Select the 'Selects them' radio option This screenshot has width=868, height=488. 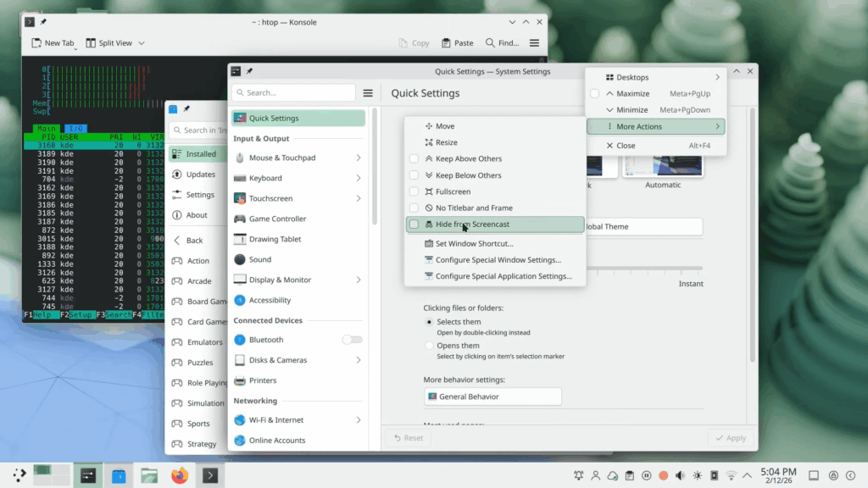pyautogui.click(x=429, y=322)
